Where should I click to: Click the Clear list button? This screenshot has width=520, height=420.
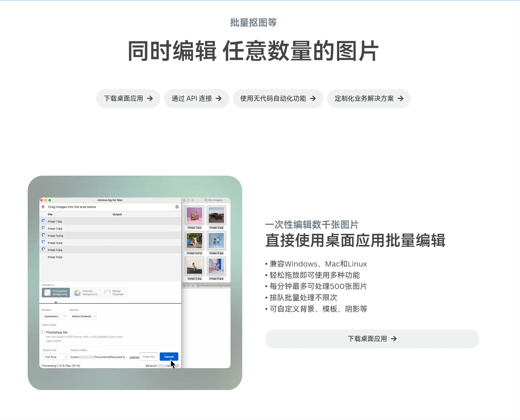click(149, 357)
